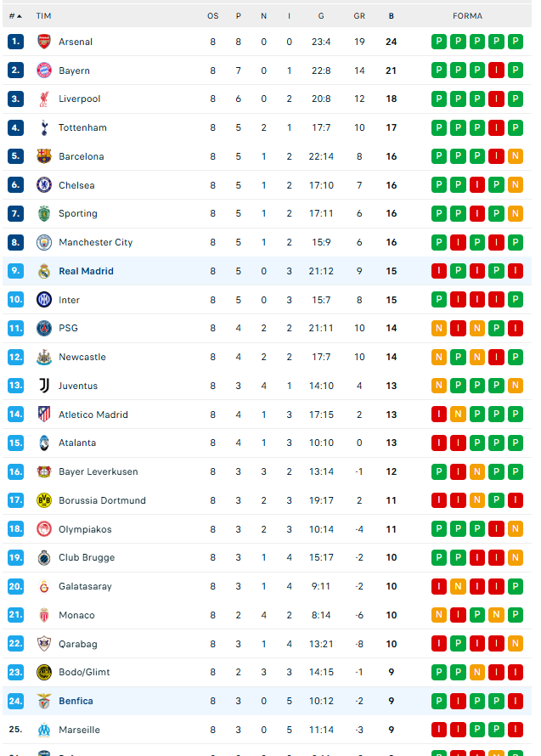Click Arsenal's first green P form badge
This screenshot has height=756, width=541.
click(439, 42)
